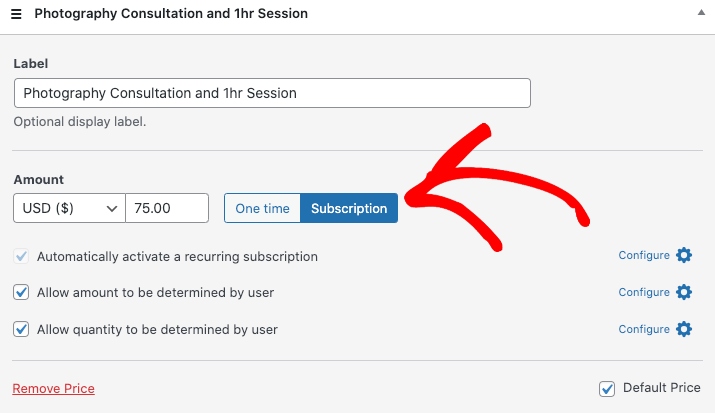
Task: Click the 75.00 amount field
Action: click(x=166, y=208)
